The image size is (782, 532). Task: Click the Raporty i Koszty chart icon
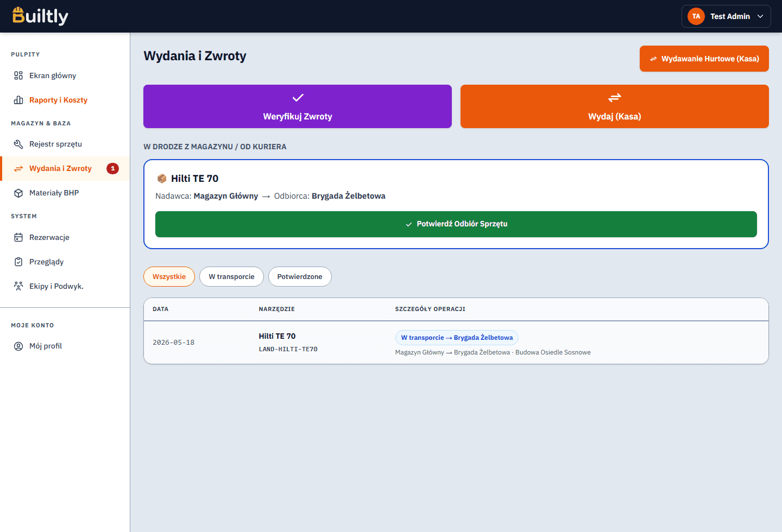tap(18, 100)
